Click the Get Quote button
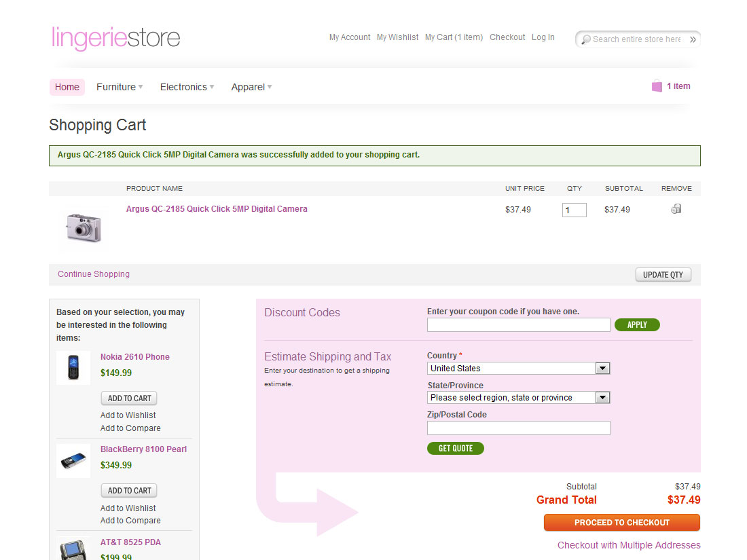747x560 pixels. [456, 449]
